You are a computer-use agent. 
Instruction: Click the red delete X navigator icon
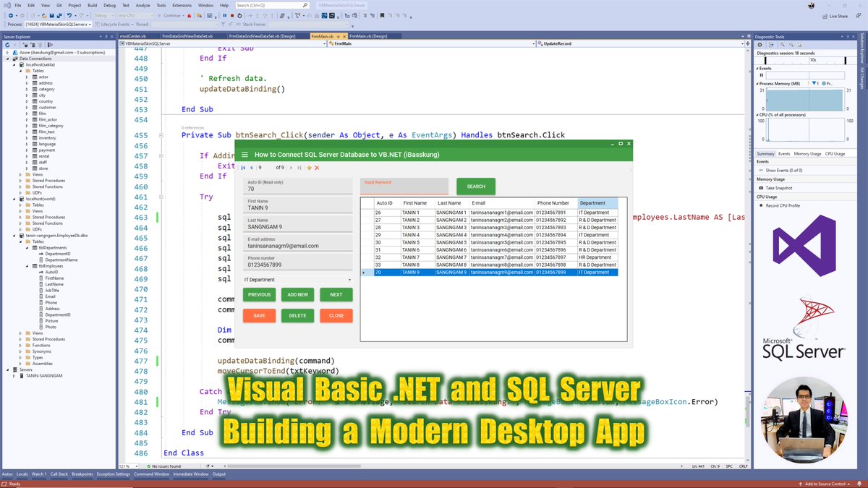click(317, 168)
